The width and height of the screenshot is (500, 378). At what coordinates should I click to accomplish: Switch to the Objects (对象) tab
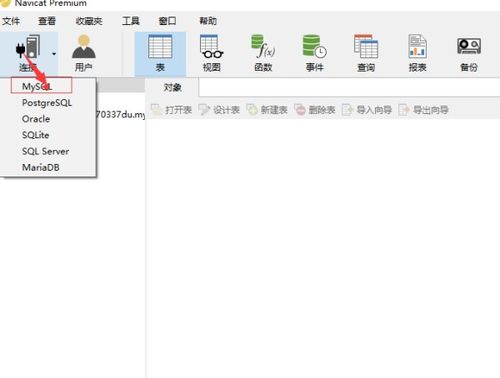[172, 87]
